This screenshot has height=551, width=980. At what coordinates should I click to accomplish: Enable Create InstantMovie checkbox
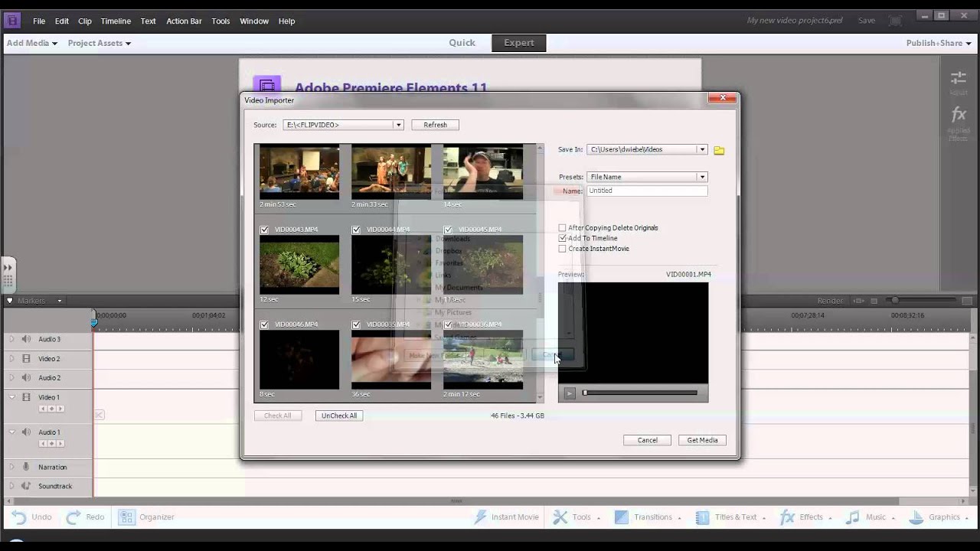point(562,249)
